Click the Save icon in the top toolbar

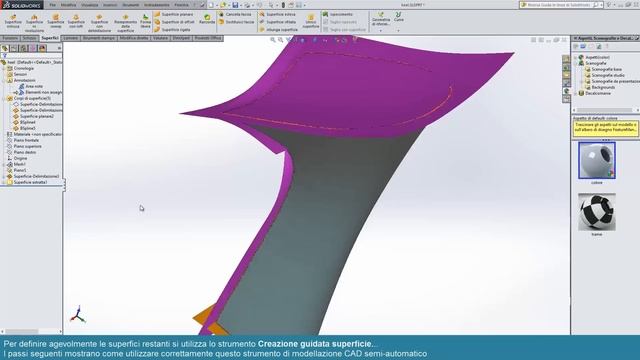pos(235,5)
